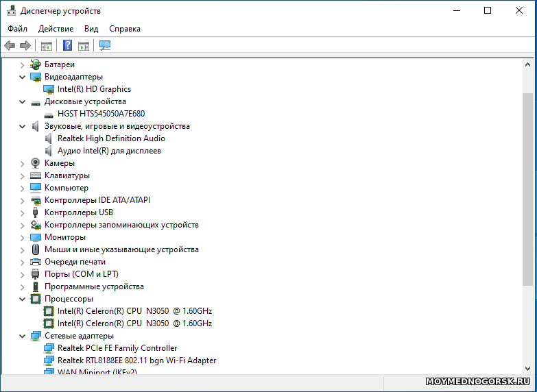This screenshot has height=392, width=537.
Task: Click the Forward arrow toolbar icon
Action: (x=25, y=45)
